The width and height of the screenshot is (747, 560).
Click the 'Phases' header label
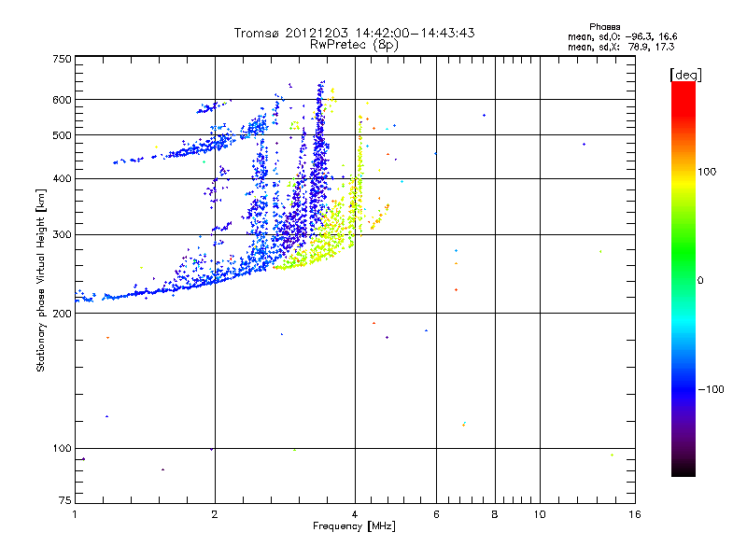tap(604, 27)
